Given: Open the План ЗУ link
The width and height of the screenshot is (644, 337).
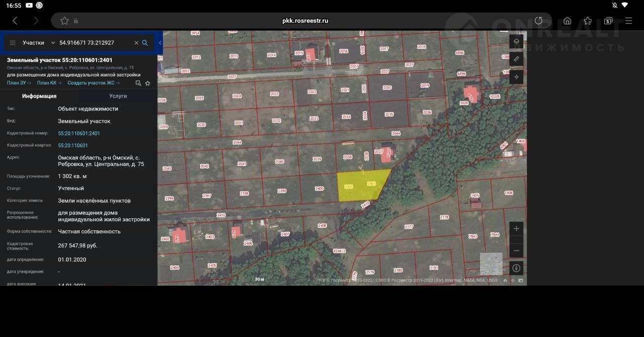Looking at the screenshot, I should 19,83.
